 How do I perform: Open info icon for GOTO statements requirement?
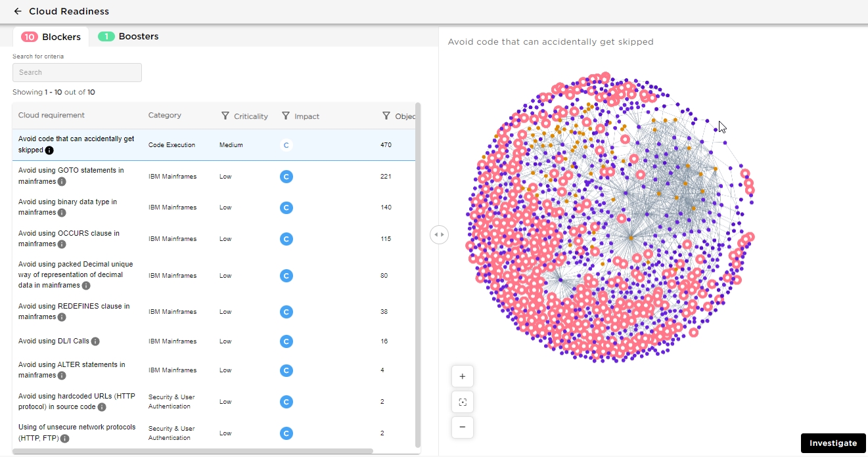[x=62, y=181]
